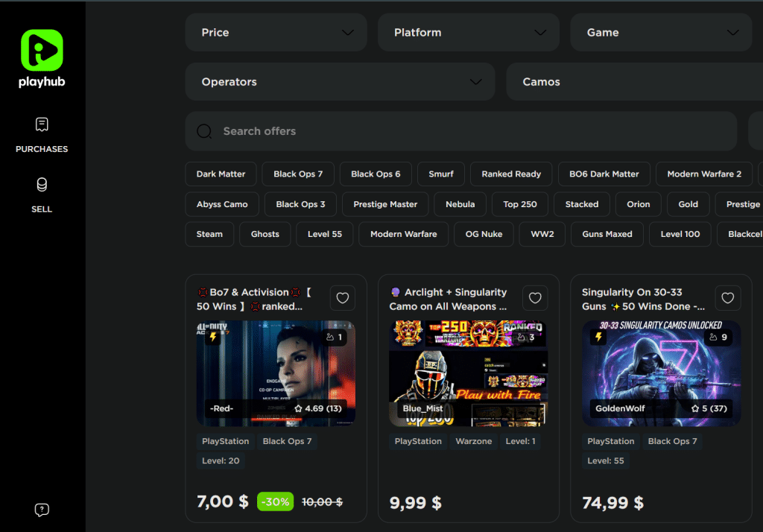Select the Orion tag

click(638, 204)
